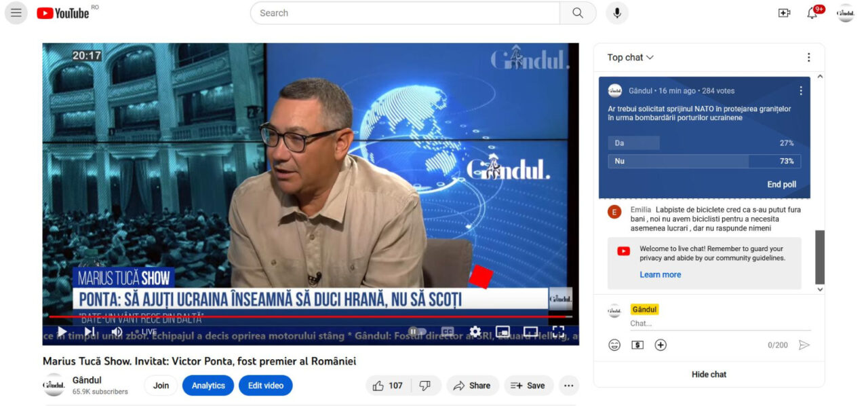Image resolution: width=868 pixels, height=406 pixels.
Task: Open the Create video icon
Action: [x=785, y=13]
